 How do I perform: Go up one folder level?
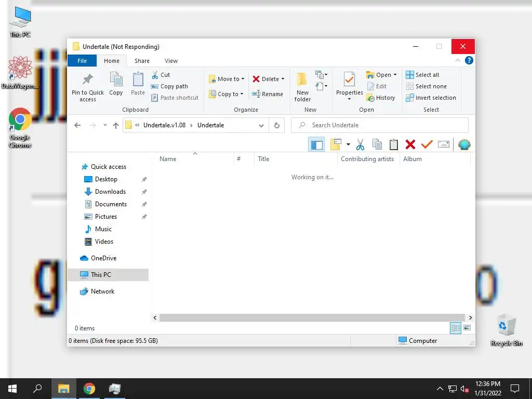(x=116, y=126)
